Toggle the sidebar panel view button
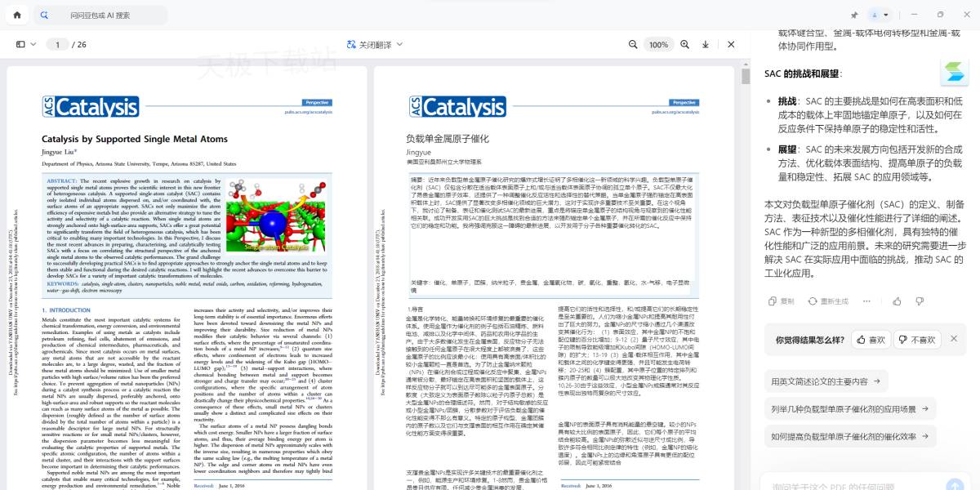Screen dimensions: 980x490 pos(20,44)
